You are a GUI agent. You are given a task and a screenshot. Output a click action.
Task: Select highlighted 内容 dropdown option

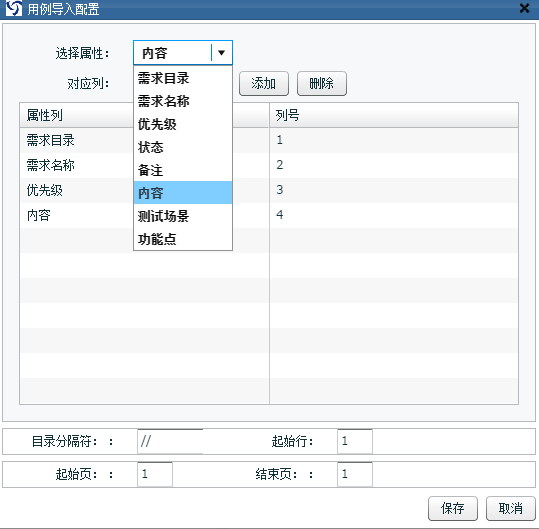pyautogui.click(x=183, y=193)
